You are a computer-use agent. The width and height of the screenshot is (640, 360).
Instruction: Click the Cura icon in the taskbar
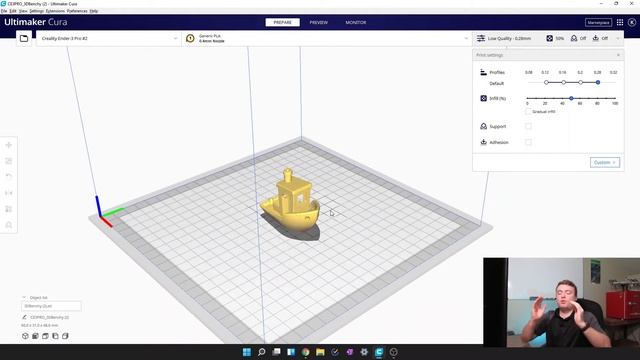pos(379,352)
